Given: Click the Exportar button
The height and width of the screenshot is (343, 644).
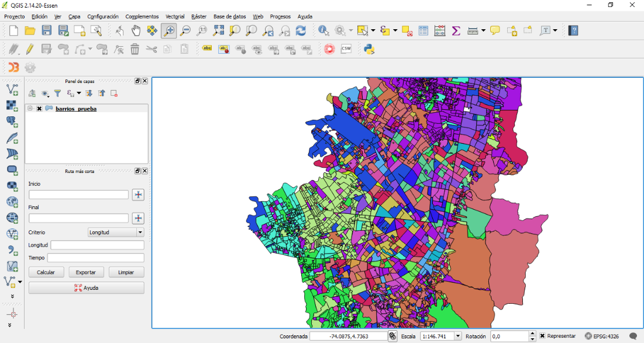Looking at the screenshot, I should tap(86, 272).
